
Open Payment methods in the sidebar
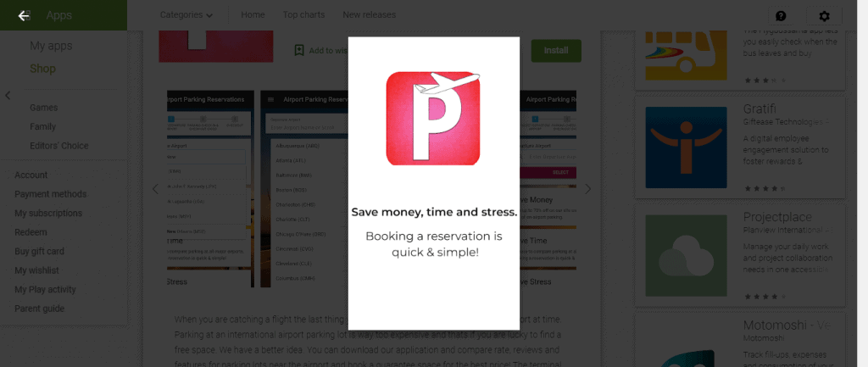click(x=50, y=194)
